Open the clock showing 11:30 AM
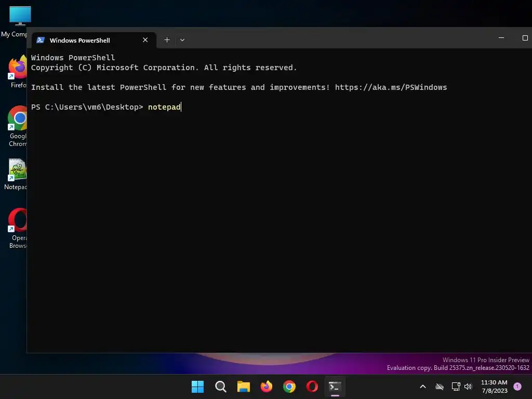 [x=495, y=387]
